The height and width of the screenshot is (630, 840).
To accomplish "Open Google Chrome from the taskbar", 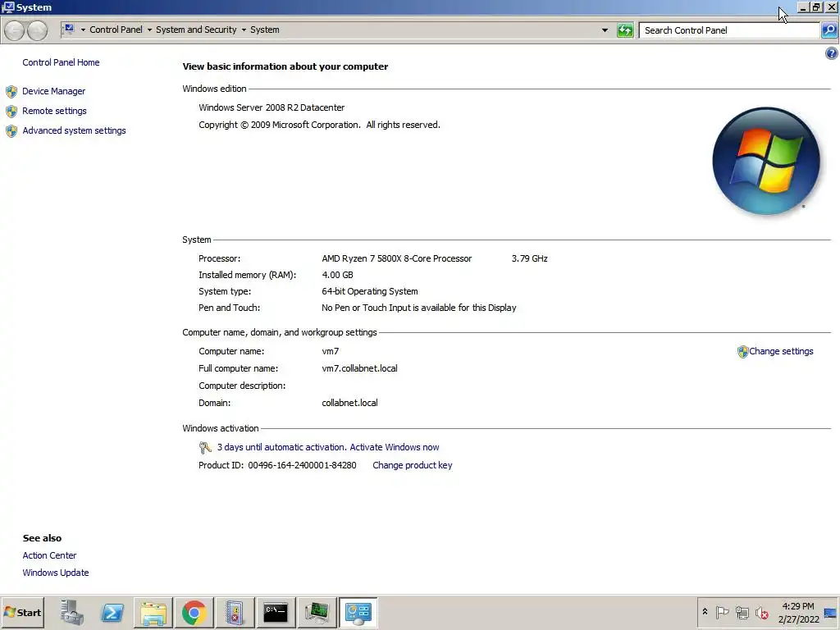I will [x=194, y=612].
